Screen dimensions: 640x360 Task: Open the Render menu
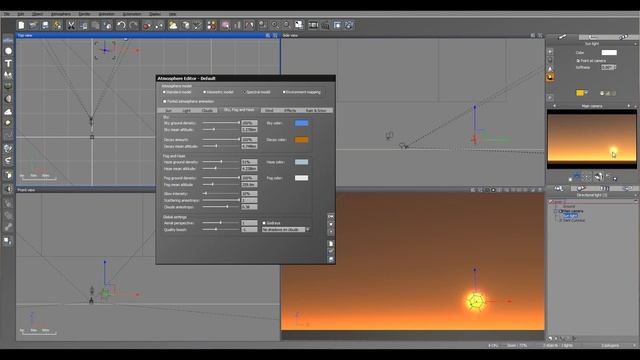[x=84, y=14]
